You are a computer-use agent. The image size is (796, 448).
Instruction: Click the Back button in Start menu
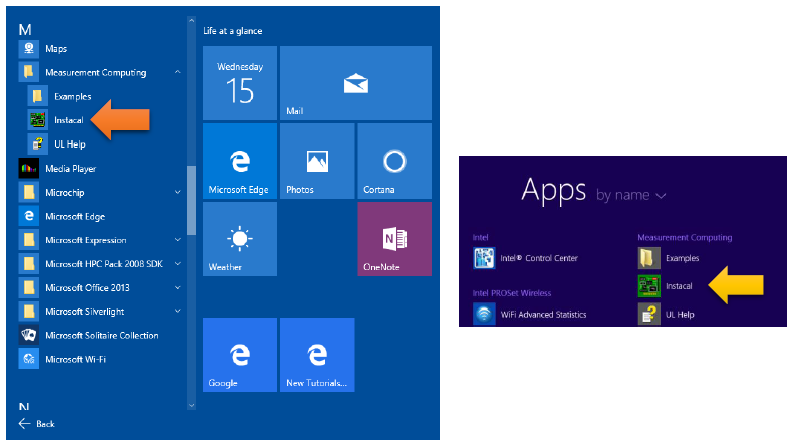[37, 424]
